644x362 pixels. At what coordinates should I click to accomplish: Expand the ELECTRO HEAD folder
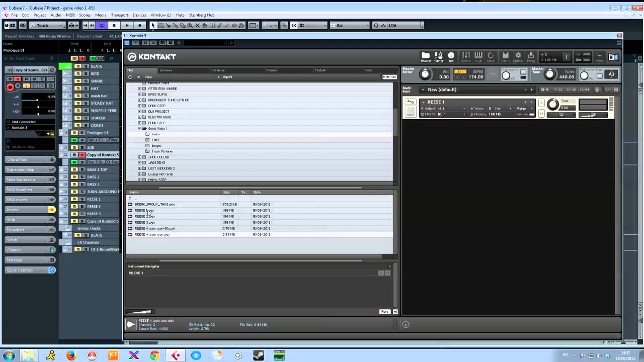click(x=140, y=117)
